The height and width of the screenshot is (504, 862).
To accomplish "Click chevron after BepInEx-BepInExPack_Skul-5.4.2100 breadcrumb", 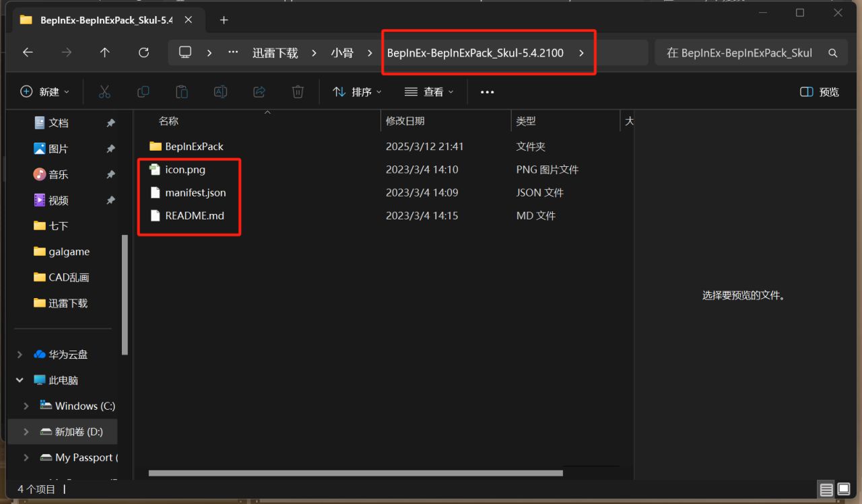I will coord(581,52).
